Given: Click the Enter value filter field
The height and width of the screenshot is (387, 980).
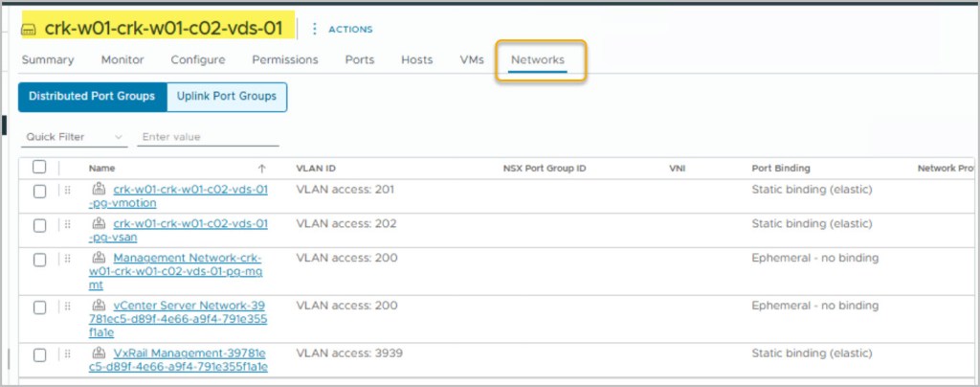Looking at the screenshot, I should coord(208,137).
